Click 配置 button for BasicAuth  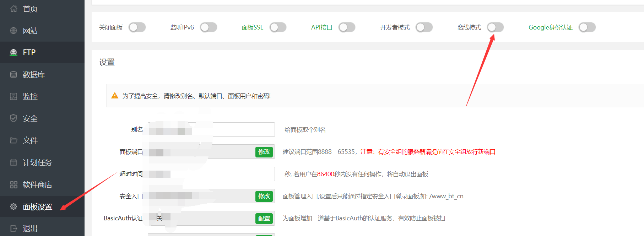(264, 218)
